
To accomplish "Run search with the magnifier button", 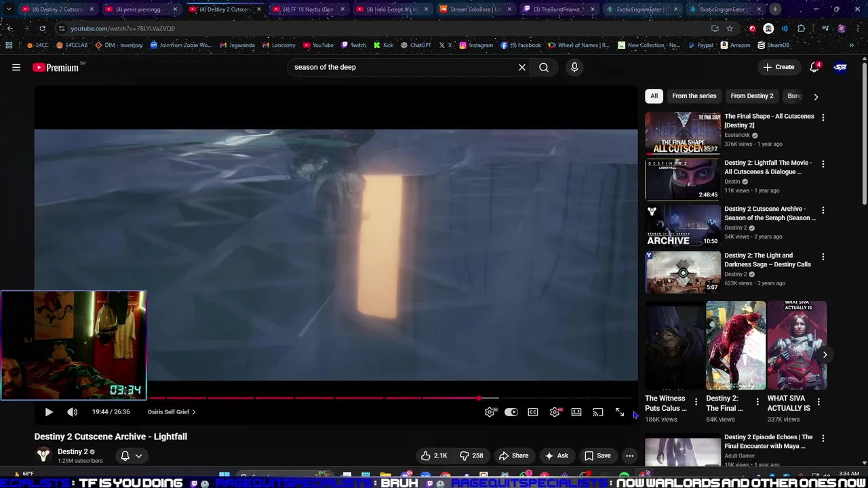I will [544, 67].
